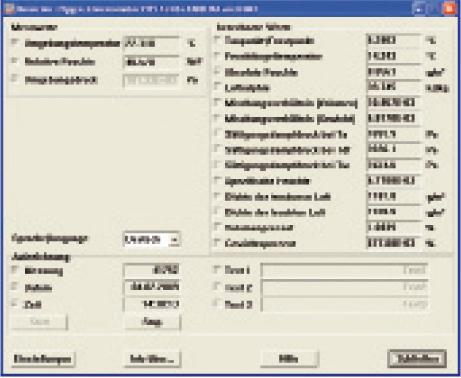
Task: Toggle the Relative Feuchte checkbox
Action: (15, 61)
